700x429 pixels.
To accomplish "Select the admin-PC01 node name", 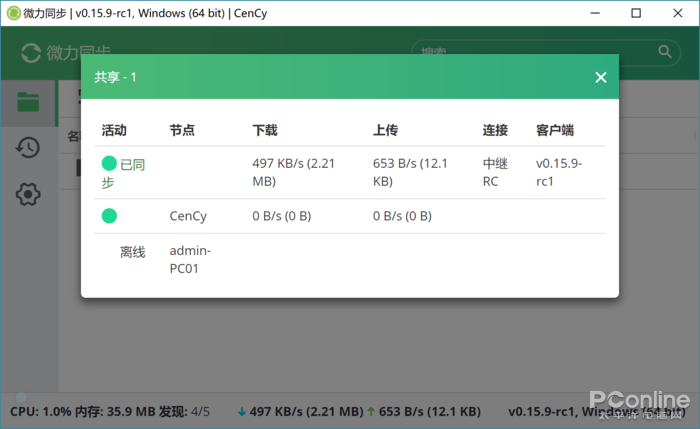I will click(190, 259).
